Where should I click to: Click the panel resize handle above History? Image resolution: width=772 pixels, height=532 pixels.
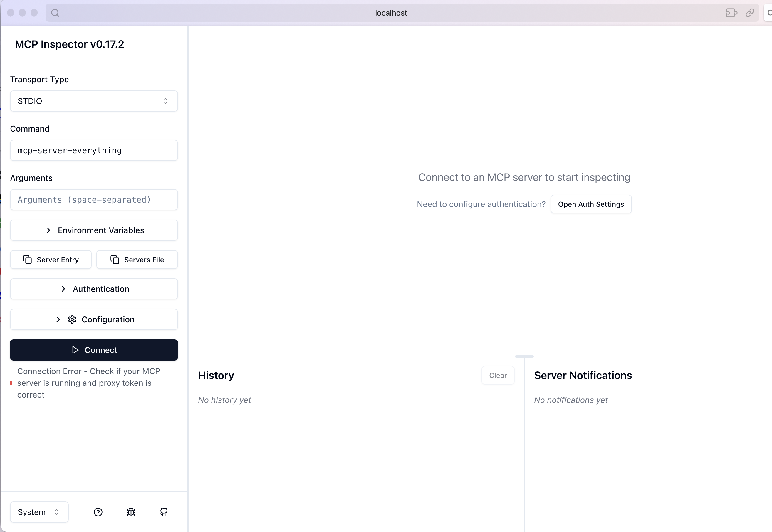(x=524, y=356)
